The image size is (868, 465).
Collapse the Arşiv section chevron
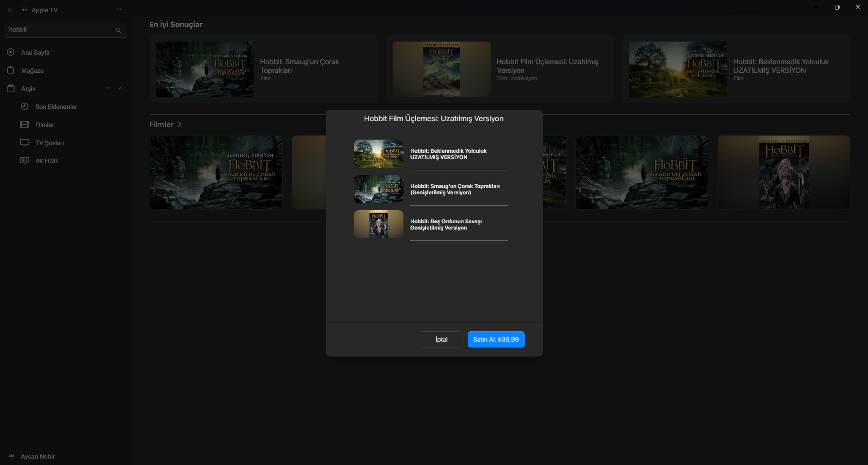(121, 88)
